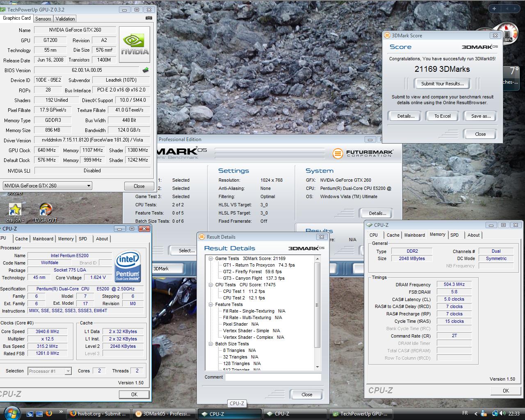Image resolution: width=525 pixels, height=420 pixels.
Task: Launch Firefox from the quick launch bar
Action: (49, 413)
